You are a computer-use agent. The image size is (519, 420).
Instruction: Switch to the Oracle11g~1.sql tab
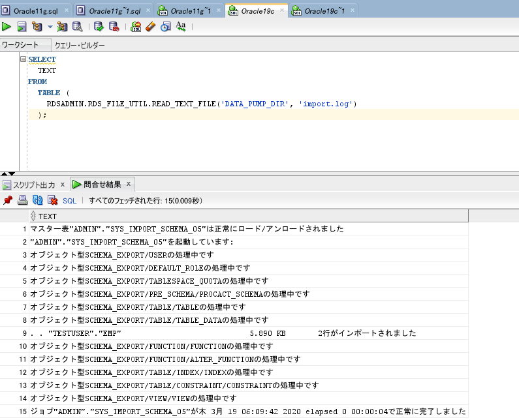114,11
